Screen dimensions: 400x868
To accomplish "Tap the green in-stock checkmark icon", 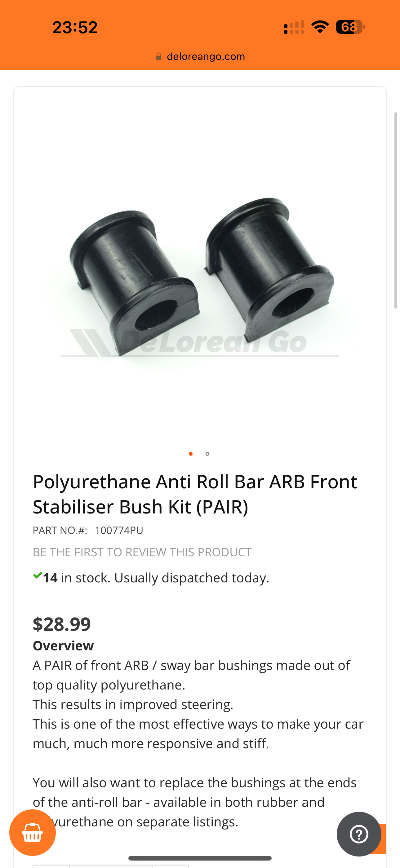I will tap(38, 575).
